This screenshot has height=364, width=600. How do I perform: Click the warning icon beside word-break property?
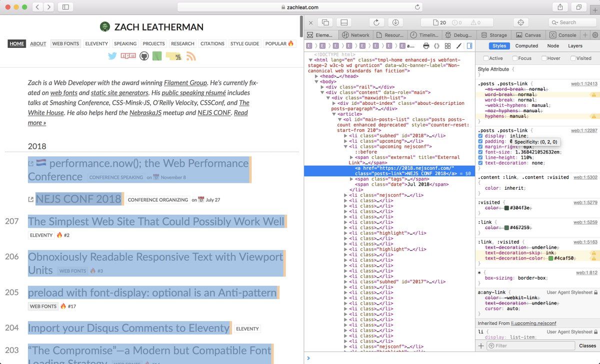click(x=594, y=94)
